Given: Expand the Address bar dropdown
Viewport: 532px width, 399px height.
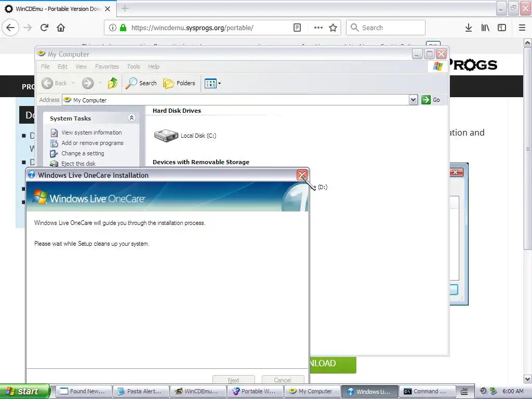Looking at the screenshot, I should coord(413,100).
